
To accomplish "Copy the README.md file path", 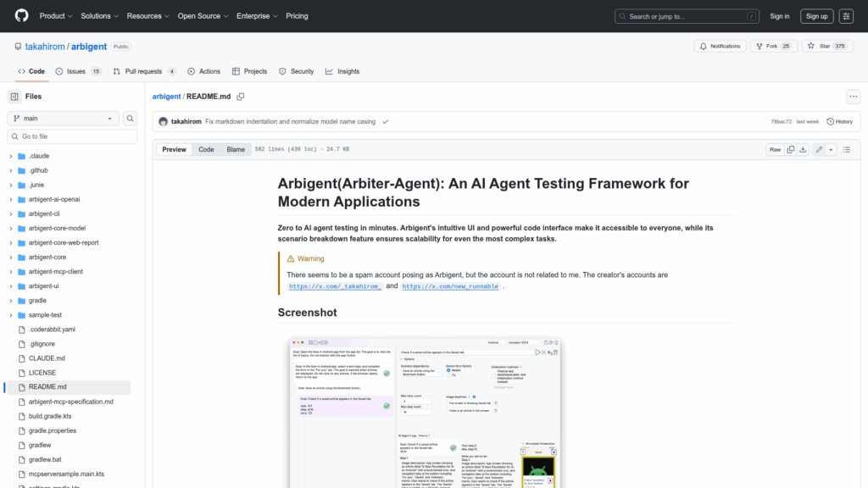I will tap(241, 97).
